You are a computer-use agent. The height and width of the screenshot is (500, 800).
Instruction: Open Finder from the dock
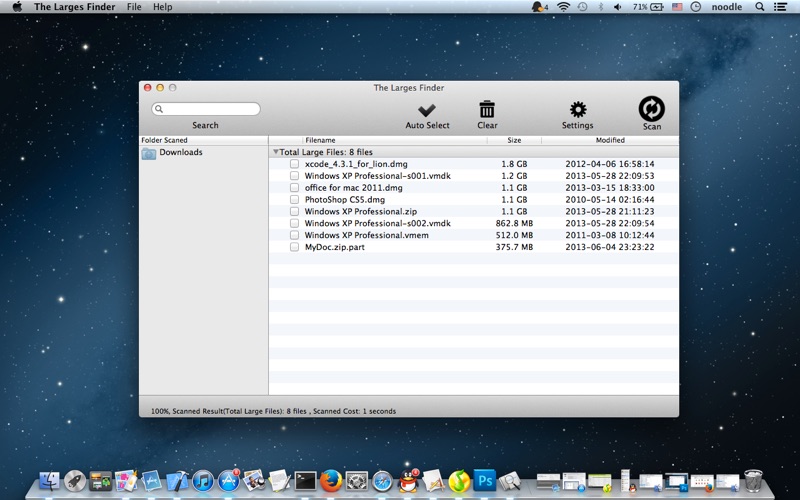[x=49, y=481]
